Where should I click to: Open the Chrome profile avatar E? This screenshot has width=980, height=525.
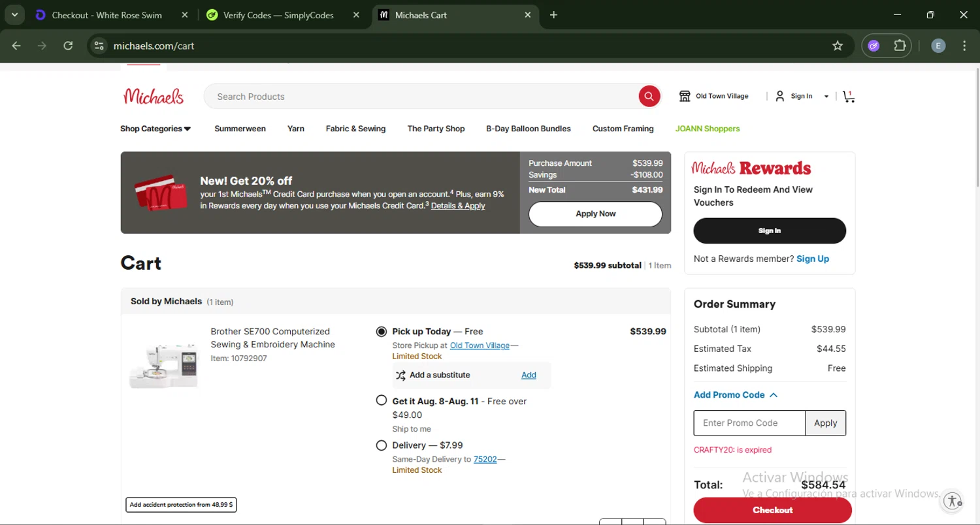pyautogui.click(x=938, y=46)
